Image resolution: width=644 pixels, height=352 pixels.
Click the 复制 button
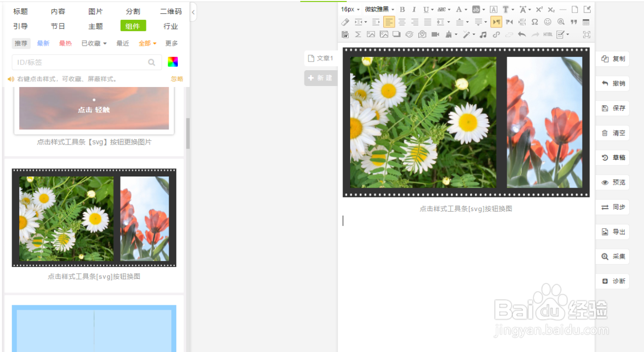(x=612, y=59)
